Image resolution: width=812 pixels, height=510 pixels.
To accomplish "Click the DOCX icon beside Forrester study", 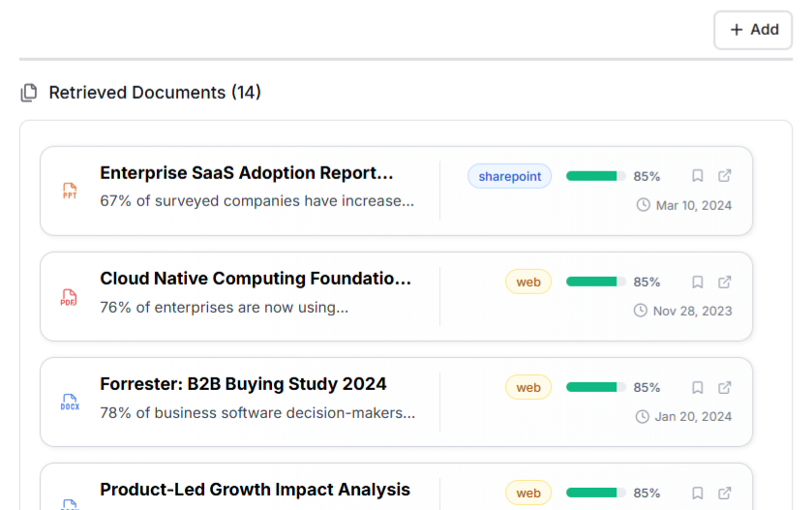I will [x=70, y=403].
